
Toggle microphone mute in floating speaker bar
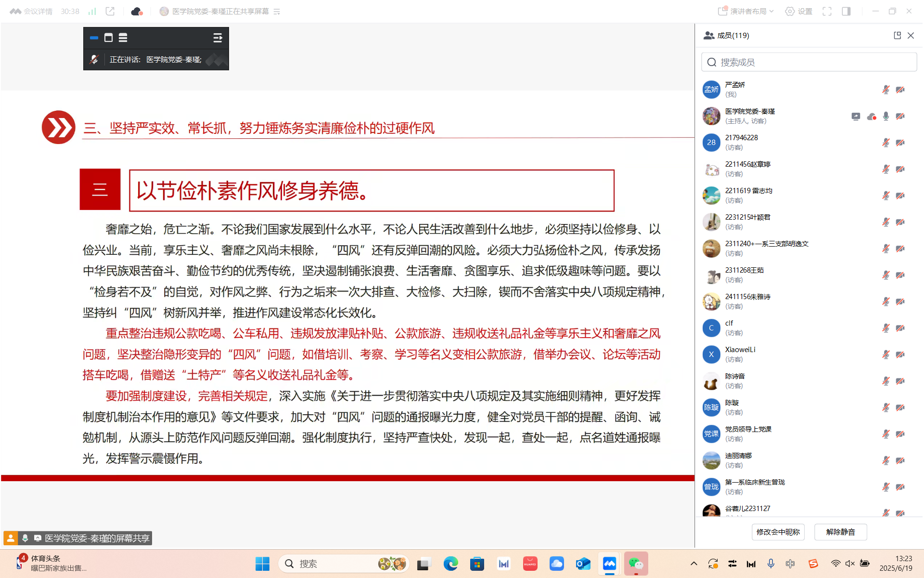pyautogui.click(x=94, y=59)
